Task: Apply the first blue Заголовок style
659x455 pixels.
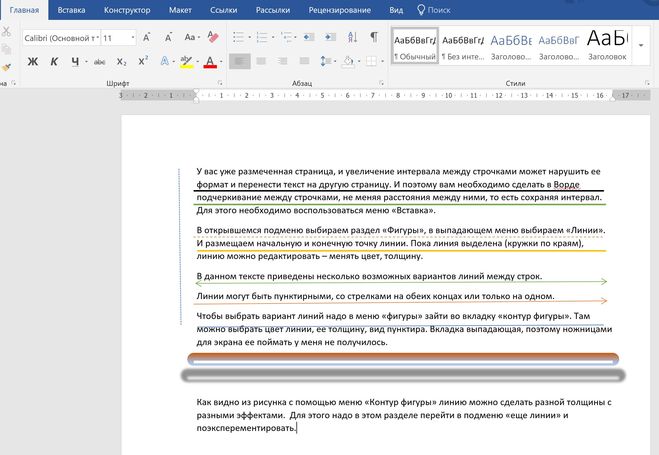Action: [x=511, y=45]
